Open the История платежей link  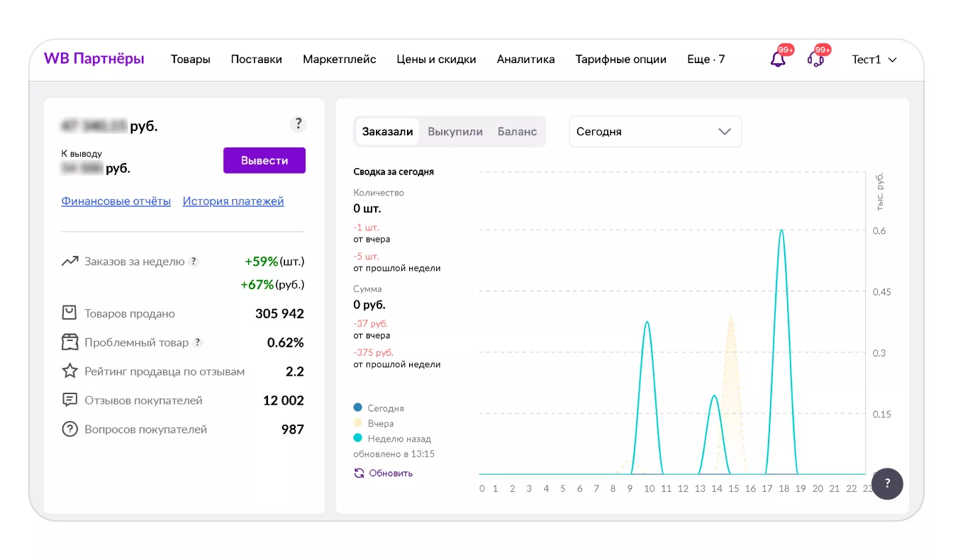pos(233,201)
